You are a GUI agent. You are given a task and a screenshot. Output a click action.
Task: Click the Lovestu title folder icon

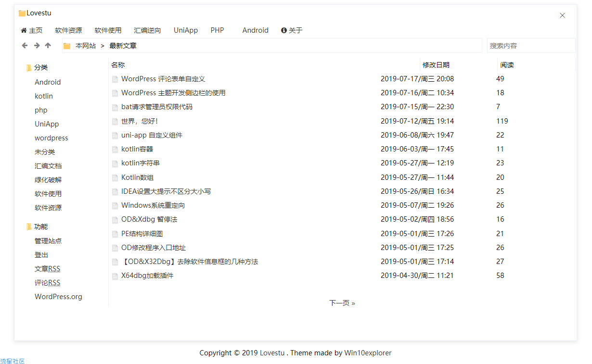point(22,13)
